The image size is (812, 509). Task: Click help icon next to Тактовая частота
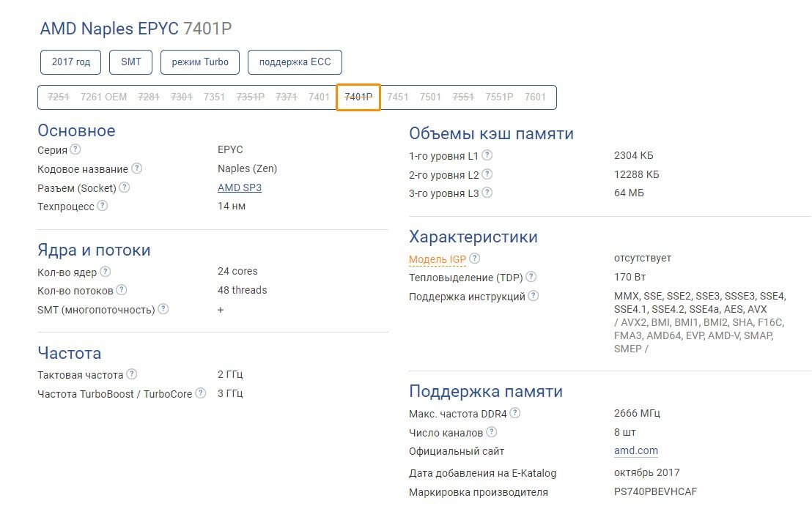(x=131, y=374)
